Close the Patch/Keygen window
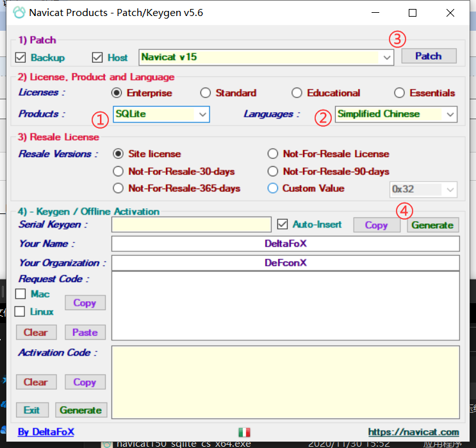 point(450,13)
